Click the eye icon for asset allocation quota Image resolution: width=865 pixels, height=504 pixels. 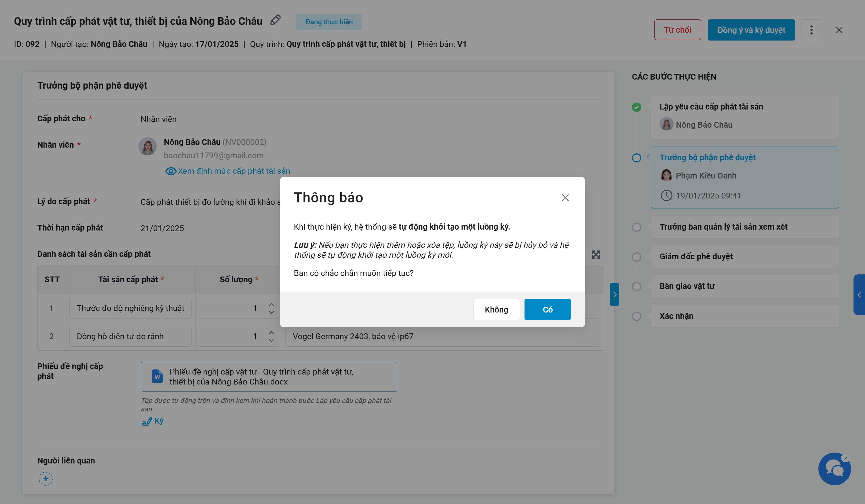click(171, 171)
